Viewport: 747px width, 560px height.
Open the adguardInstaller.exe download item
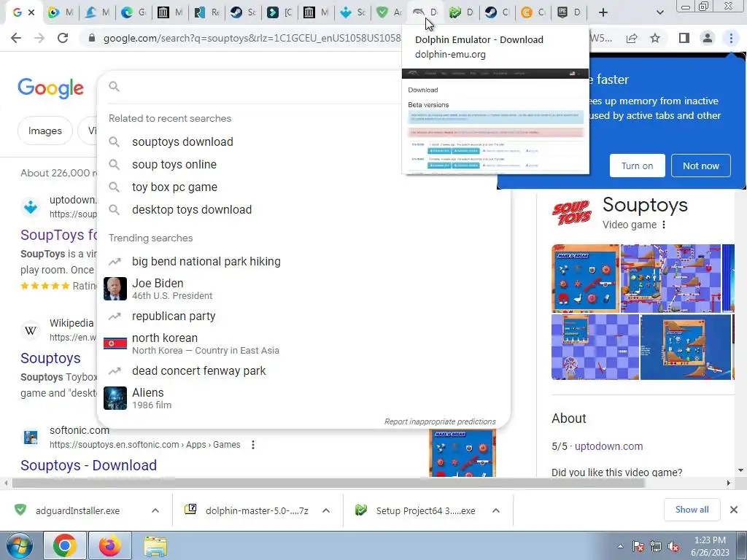click(x=77, y=510)
